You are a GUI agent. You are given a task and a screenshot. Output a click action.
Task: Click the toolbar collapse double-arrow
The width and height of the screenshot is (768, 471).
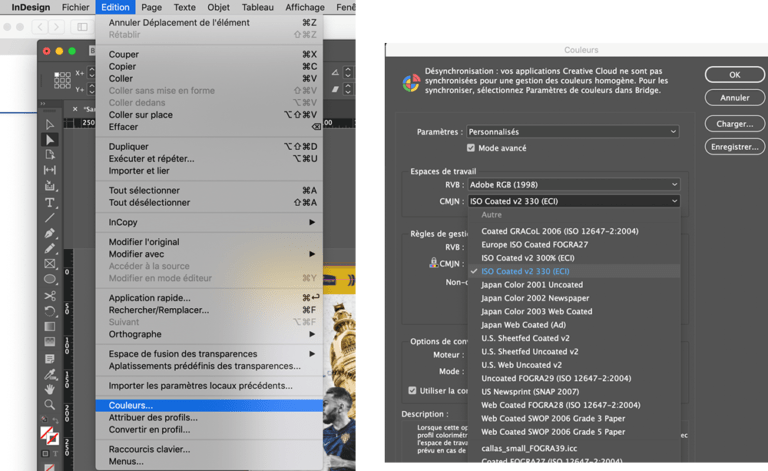43,104
